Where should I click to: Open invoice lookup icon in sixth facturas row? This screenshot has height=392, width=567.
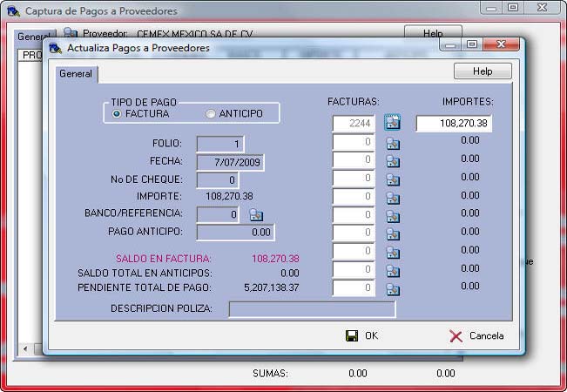393,216
